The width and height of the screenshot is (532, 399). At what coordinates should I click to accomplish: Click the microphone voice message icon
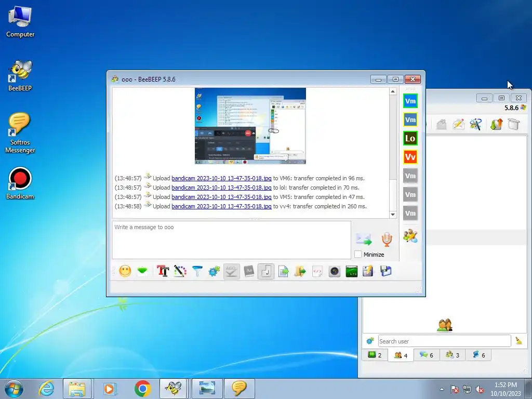click(x=387, y=239)
